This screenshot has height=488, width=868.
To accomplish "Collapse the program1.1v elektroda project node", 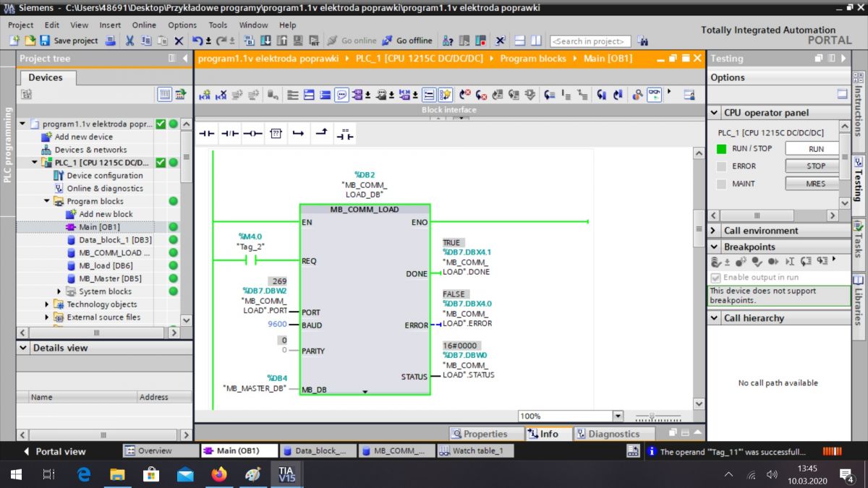I will pos(23,124).
